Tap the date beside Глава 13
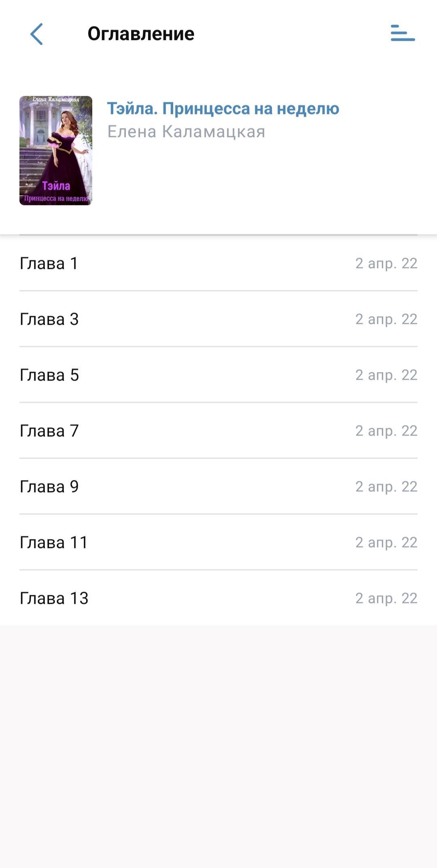Image resolution: width=437 pixels, height=868 pixels. [x=386, y=598]
